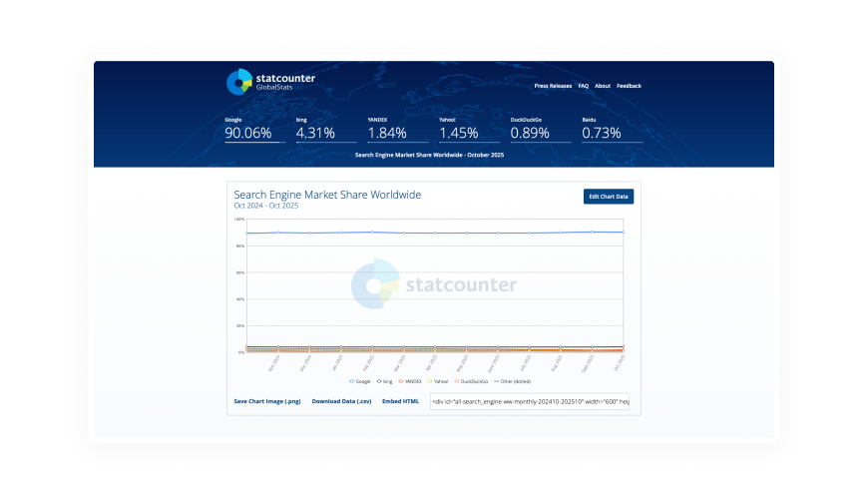Click the statcounter GlobalStats logo
The height and width of the screenshot is (499, 868).
270,82
